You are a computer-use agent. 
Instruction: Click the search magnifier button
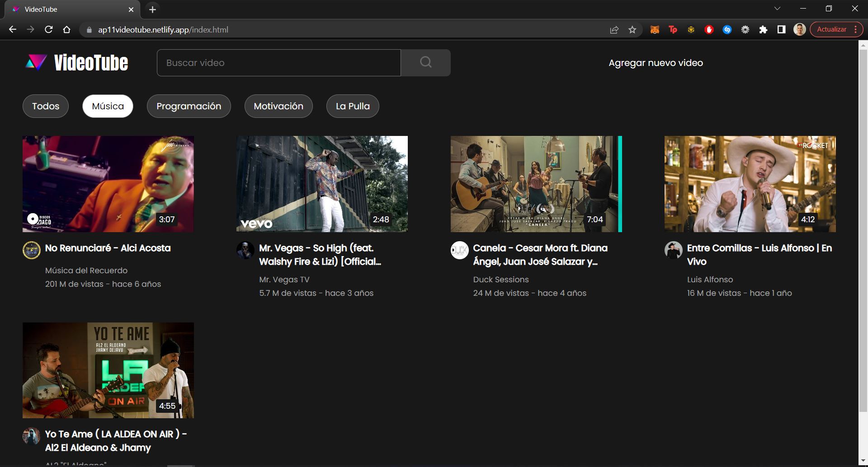[x=425, y=63]
